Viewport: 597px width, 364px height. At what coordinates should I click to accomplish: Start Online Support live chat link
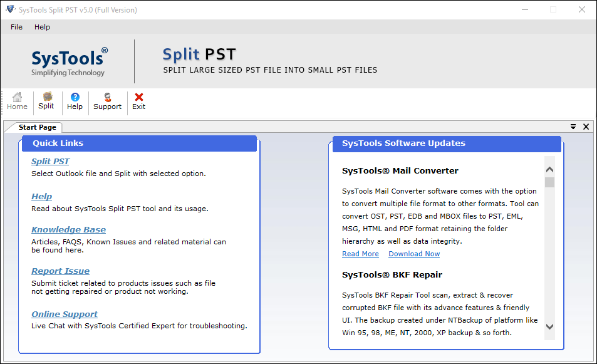[x=65, y=314]
